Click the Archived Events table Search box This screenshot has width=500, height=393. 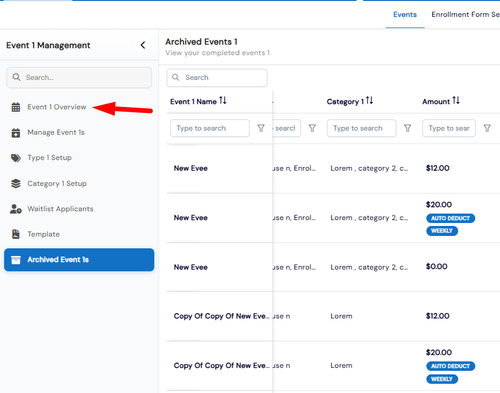pos(217,77)
